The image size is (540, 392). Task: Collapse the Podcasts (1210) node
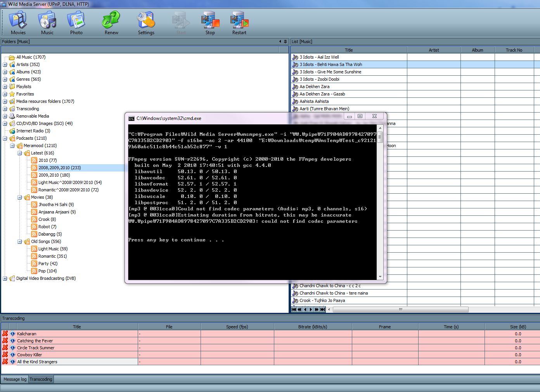(5, 138)
